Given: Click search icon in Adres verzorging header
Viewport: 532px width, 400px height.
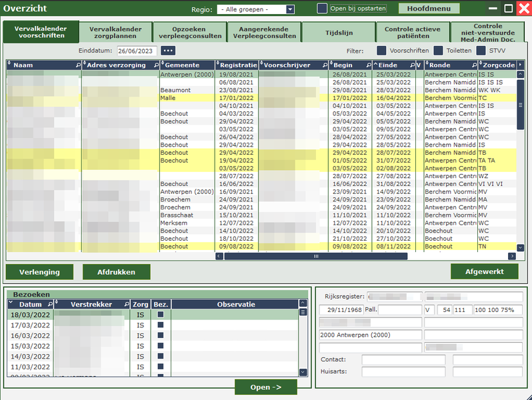Looking at the screenshot, I should coord(157,65).
